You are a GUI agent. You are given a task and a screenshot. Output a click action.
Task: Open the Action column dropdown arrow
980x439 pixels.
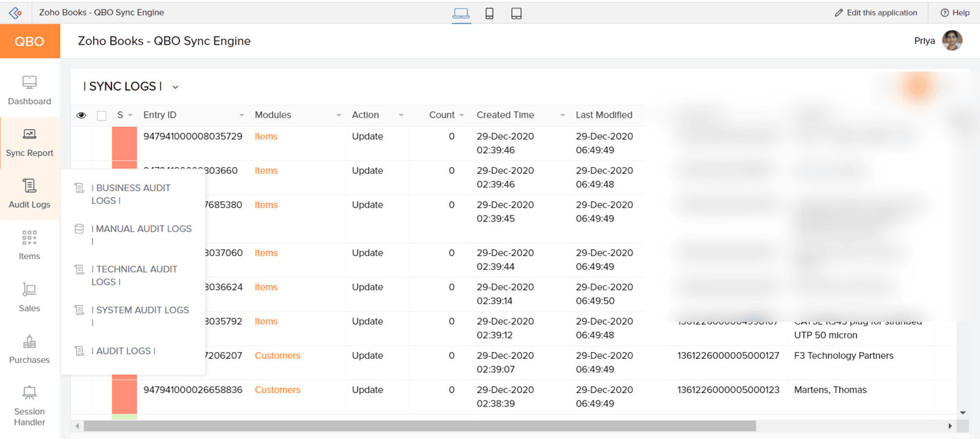coord(401,115)
